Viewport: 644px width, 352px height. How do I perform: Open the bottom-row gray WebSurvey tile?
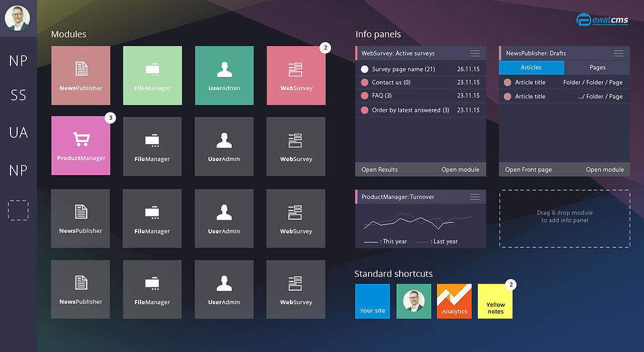pyautogui.click(x=296, y=289)
